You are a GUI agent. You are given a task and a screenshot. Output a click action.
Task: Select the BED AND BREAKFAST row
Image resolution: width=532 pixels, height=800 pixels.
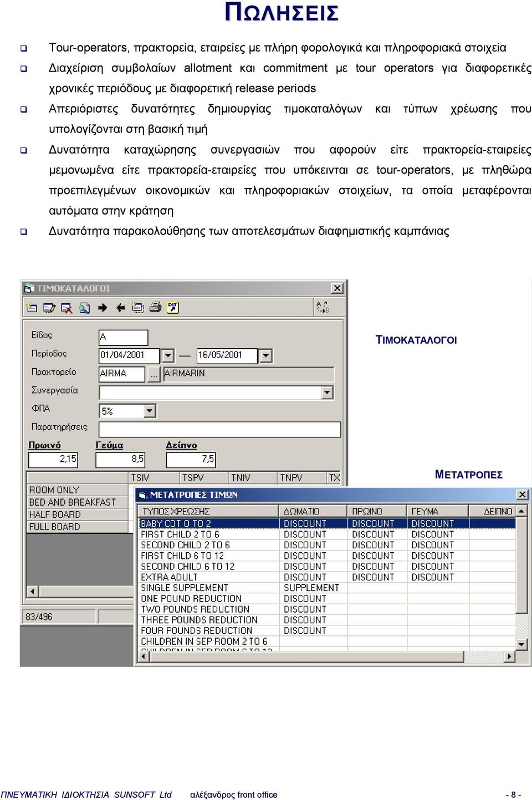[78, 502]
